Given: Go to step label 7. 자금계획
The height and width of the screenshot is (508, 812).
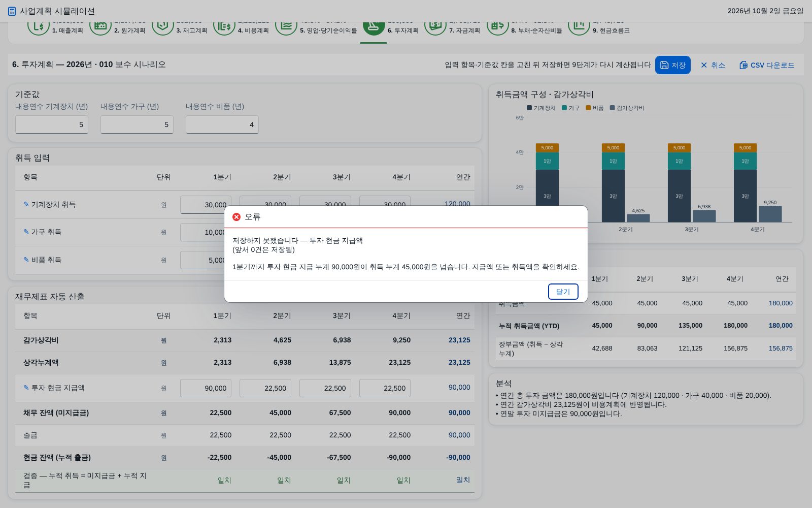Looking at the screenshot, I should (464, 30).
